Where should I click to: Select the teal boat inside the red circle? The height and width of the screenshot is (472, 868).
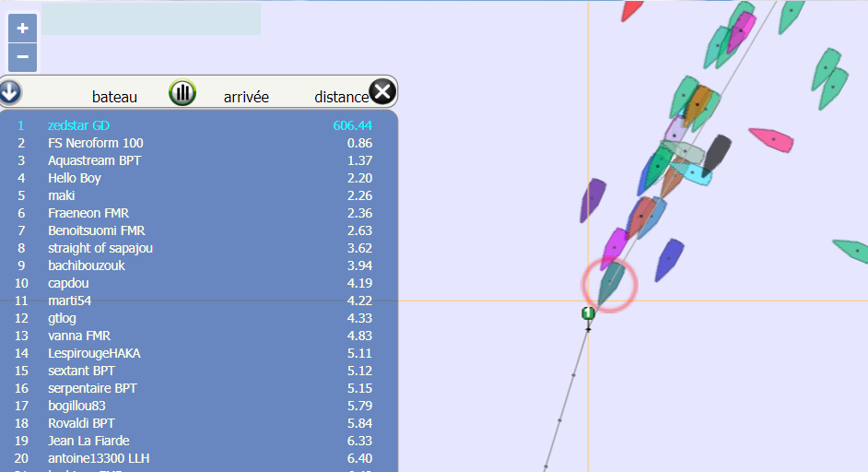point(609,284)
